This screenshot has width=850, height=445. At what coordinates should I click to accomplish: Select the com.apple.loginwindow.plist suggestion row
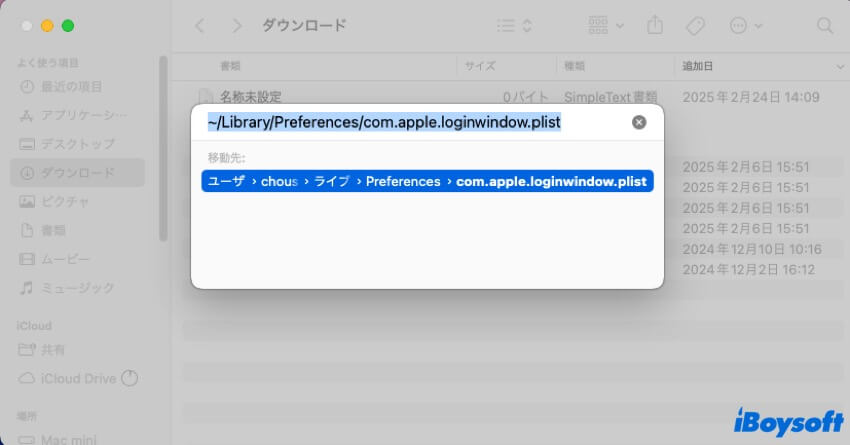[x=427, y=181]
